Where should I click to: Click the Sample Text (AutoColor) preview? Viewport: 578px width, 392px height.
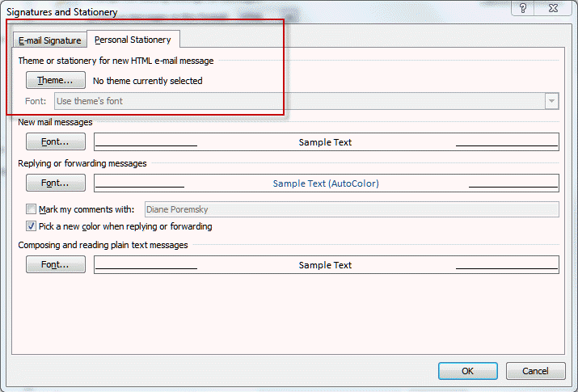(x=326, y=183)
